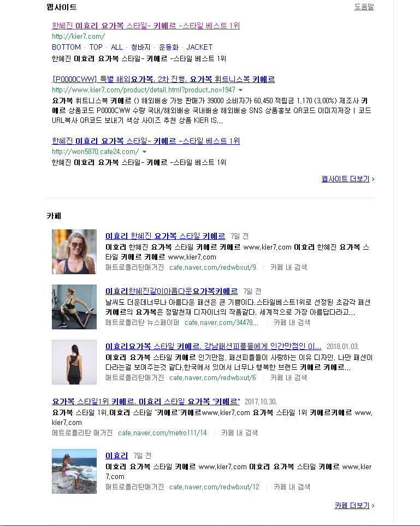Expand the dropdown arrow beside won5870.cafe24.com
This screenshot has width=420, height=526.
[145, 152]
